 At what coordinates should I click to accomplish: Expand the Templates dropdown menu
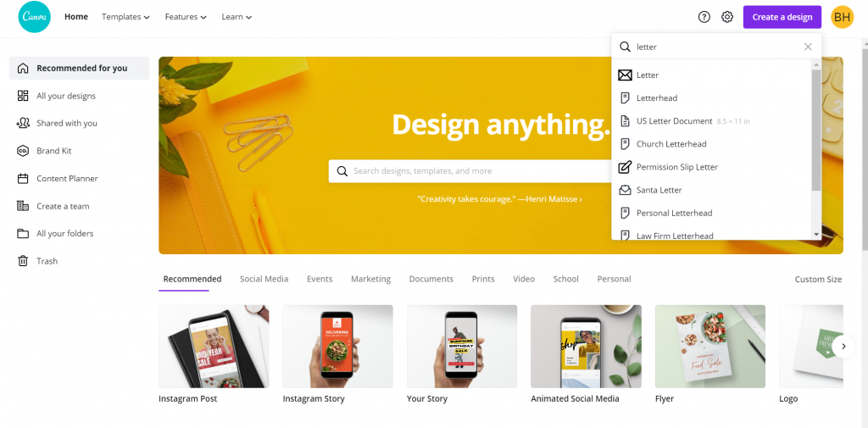pyautogui.click(x=125, y=17)
